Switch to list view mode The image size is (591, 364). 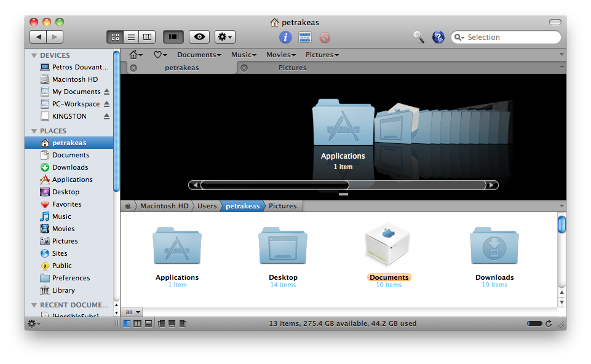[x=131, y=37]
